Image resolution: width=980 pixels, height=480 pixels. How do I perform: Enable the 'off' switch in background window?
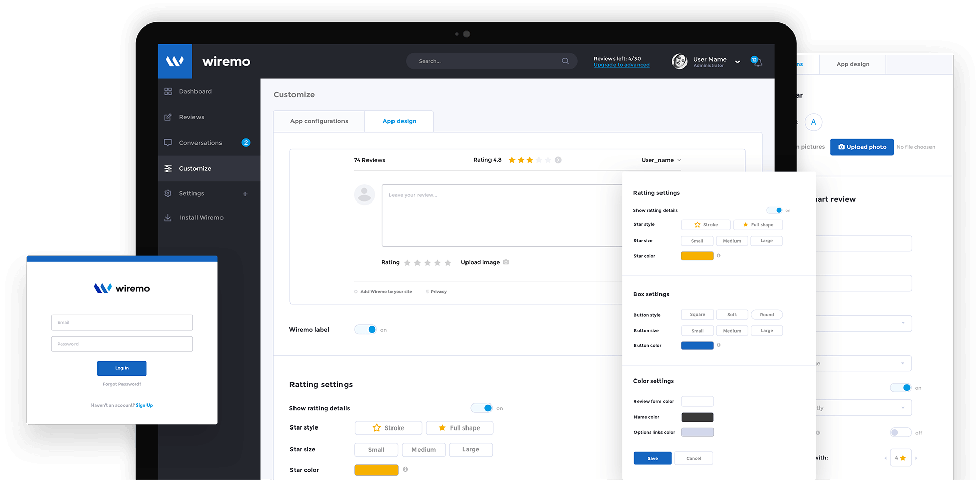(900, 433)
